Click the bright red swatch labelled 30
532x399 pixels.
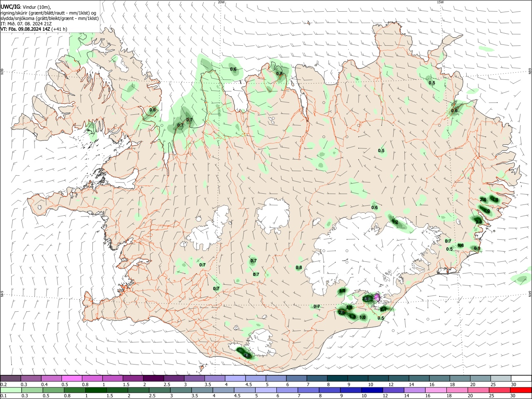pyautogui.click(x=521, y=390)
